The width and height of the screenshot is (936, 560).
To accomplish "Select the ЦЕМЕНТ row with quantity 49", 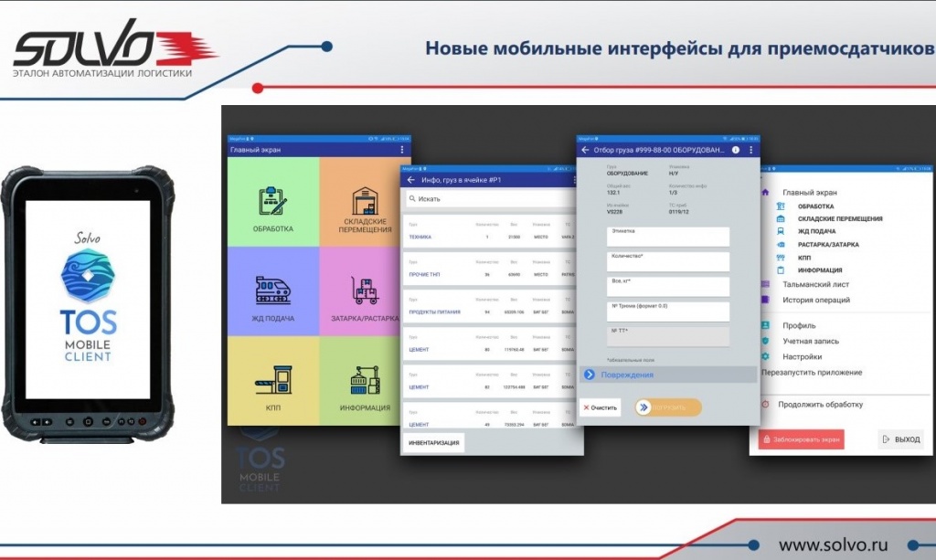I will pos(490,417).
